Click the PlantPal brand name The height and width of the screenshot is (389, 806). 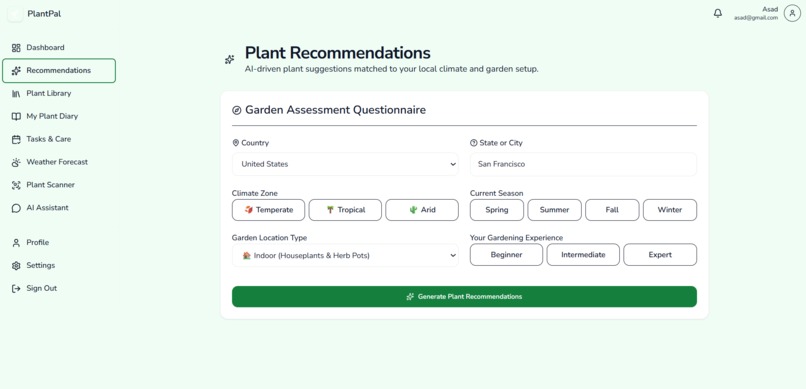click(44, 14)
